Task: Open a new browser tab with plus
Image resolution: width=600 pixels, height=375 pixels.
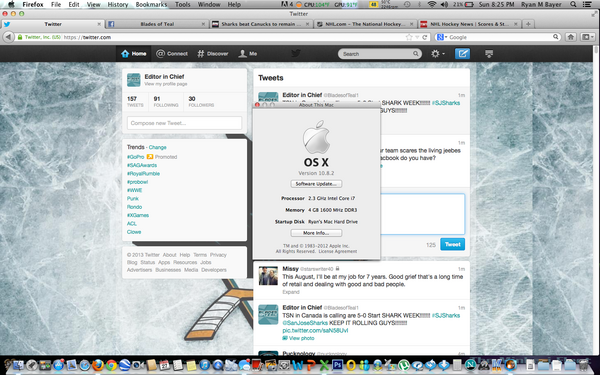Action: tap(528, 24)
